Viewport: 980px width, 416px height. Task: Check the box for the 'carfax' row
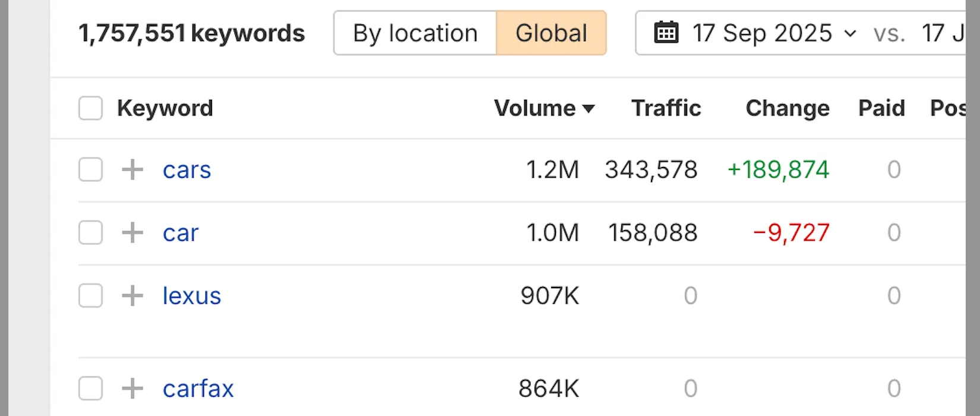[90, 389]
